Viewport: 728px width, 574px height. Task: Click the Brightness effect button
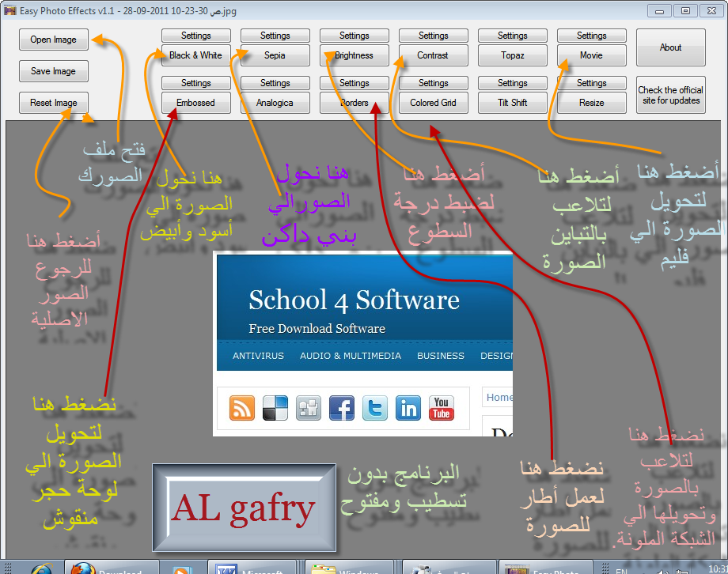click(355, 55)
